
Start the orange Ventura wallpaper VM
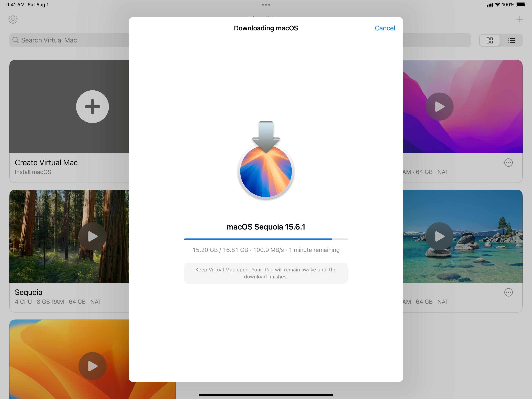pyautogui.click(x=92, y=366)
